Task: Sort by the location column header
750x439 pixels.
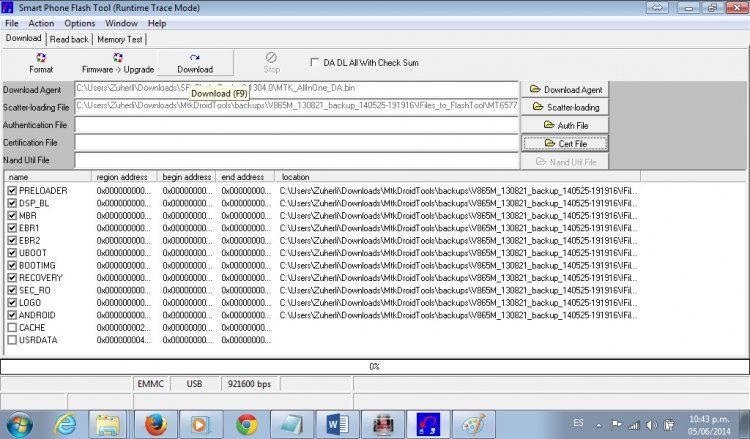Action: (x=458, y=176)
